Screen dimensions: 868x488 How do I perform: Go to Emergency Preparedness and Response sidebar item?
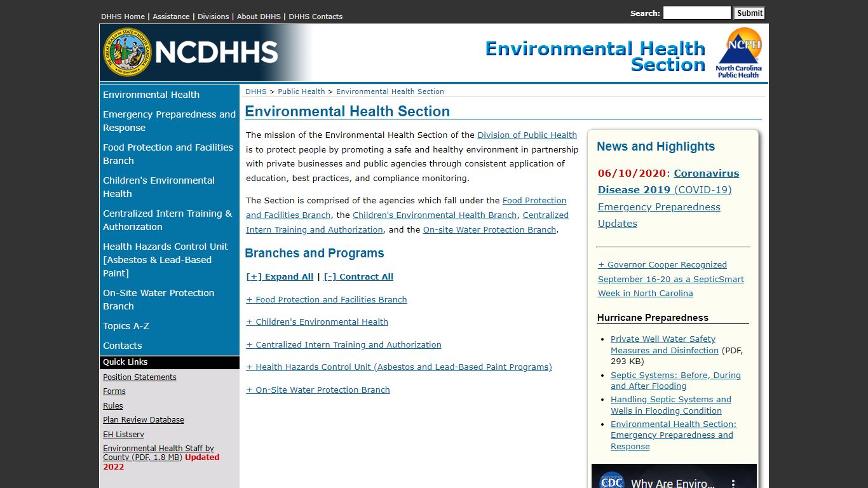click(169, 121)
